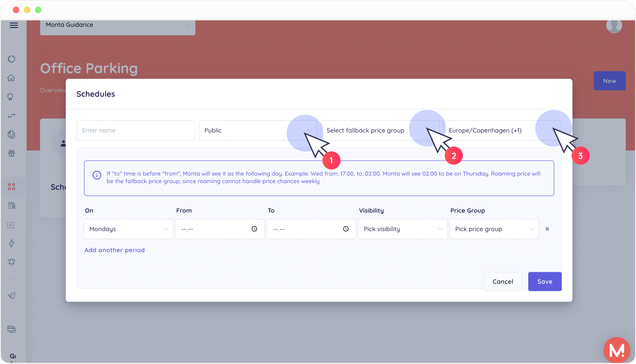
Task: Click the Add another period link
Action: 115,250
